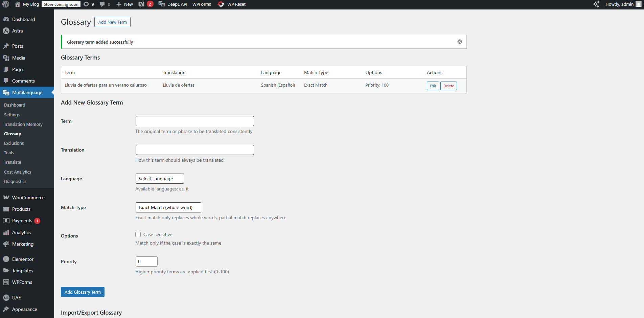This screenshot has width=644, height=318.
Task: Open Translation Memory submenu item
Action: tap(23, 124)
